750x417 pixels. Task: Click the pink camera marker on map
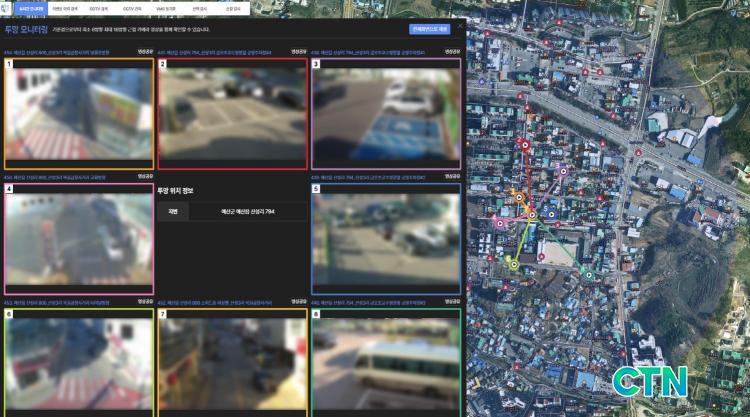[499, 224]
